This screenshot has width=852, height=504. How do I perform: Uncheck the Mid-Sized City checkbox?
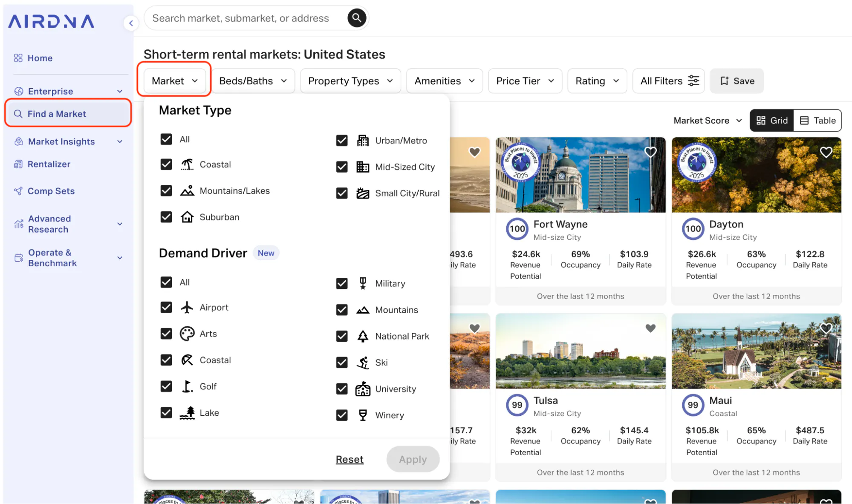tap(341, 167)
